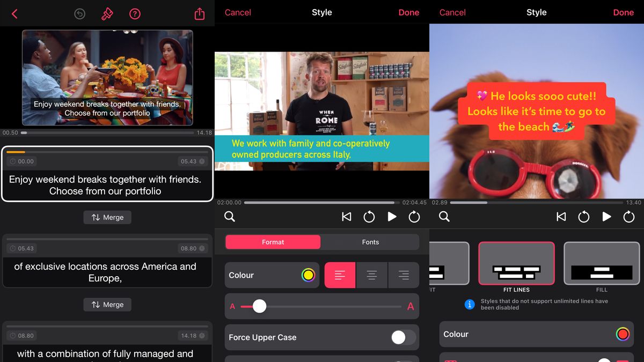The height and width of the screenshot is (362, 644).
Task: Select the paintbrush style icon
Action: click(x=107, y=14)
